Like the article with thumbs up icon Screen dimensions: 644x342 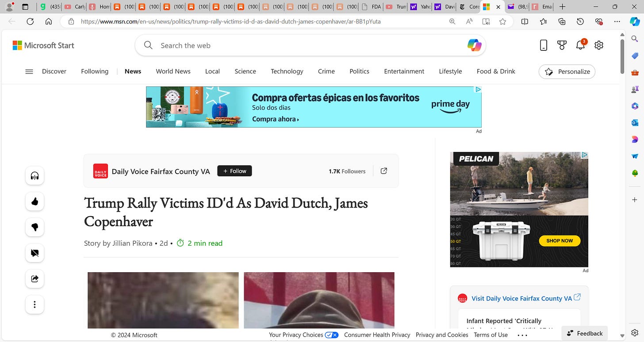coord(34,202)
